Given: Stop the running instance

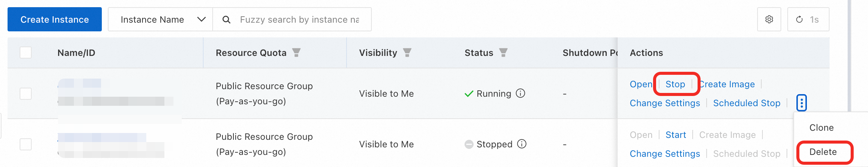Looking at the screenshot, I should pos(675,84).
